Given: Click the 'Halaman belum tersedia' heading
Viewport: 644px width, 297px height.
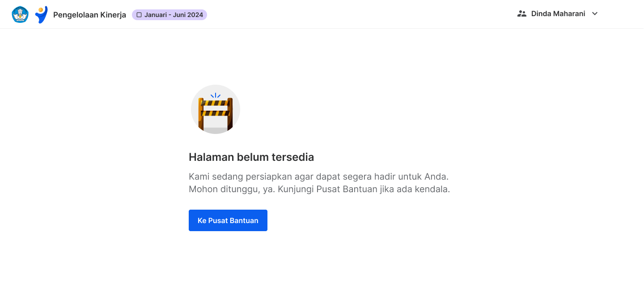Looking at the screenshot, I should (251, 157).
